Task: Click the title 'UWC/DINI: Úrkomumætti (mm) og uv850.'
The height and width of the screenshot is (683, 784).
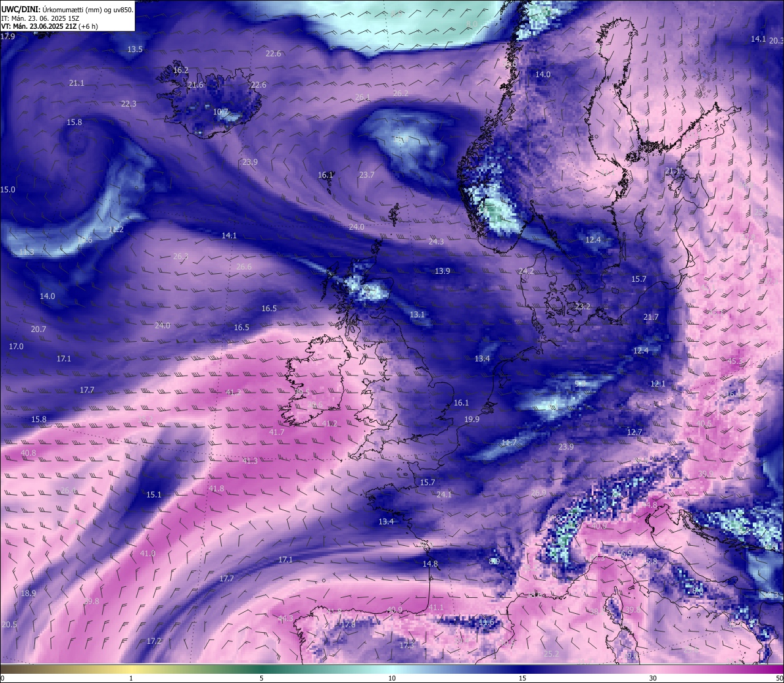Action: [67, 9]
